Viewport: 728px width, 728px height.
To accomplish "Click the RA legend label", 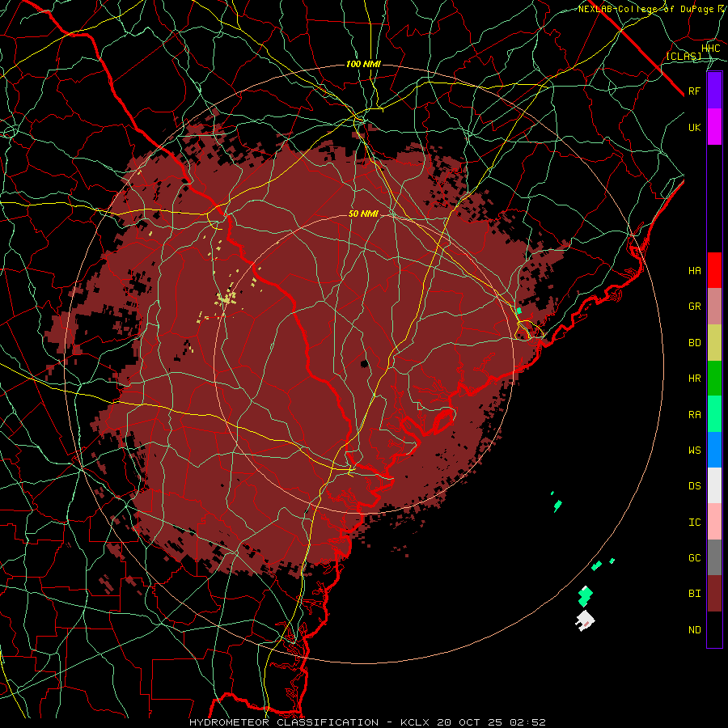I will (694, 415).
